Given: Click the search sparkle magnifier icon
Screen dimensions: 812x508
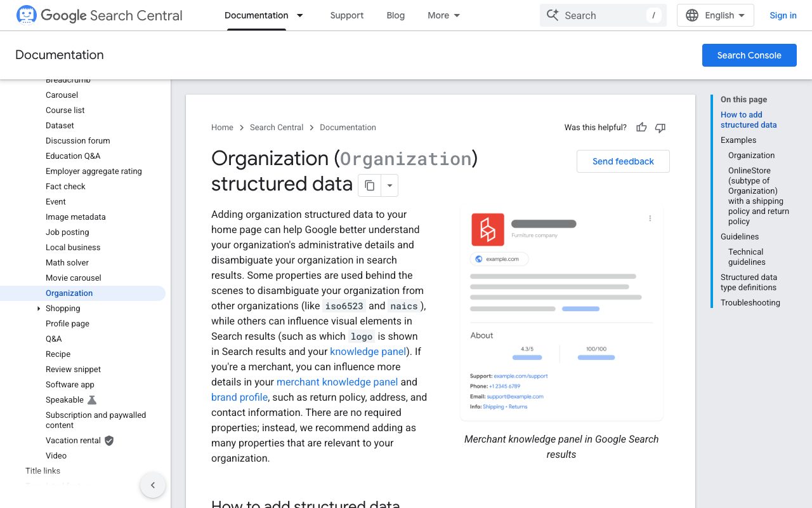Looking at the screenshot, I should (553, 15).
